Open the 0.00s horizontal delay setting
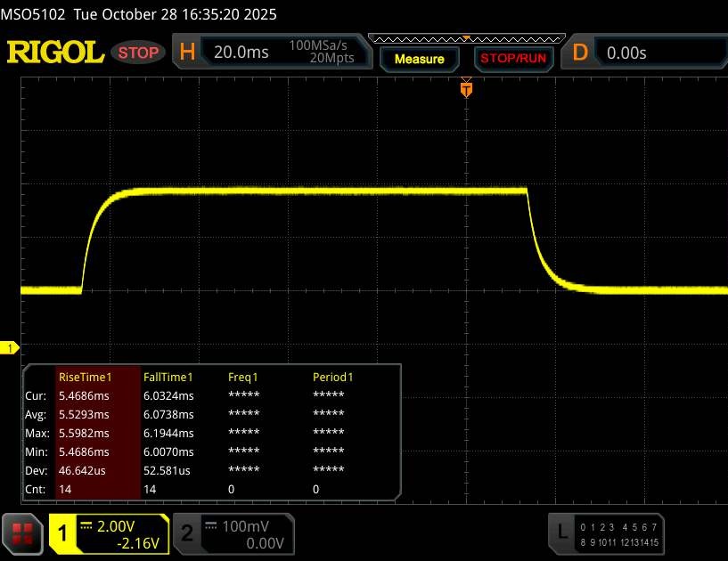Viewport: 728px width, 561px height. click(x=626, y=53)
